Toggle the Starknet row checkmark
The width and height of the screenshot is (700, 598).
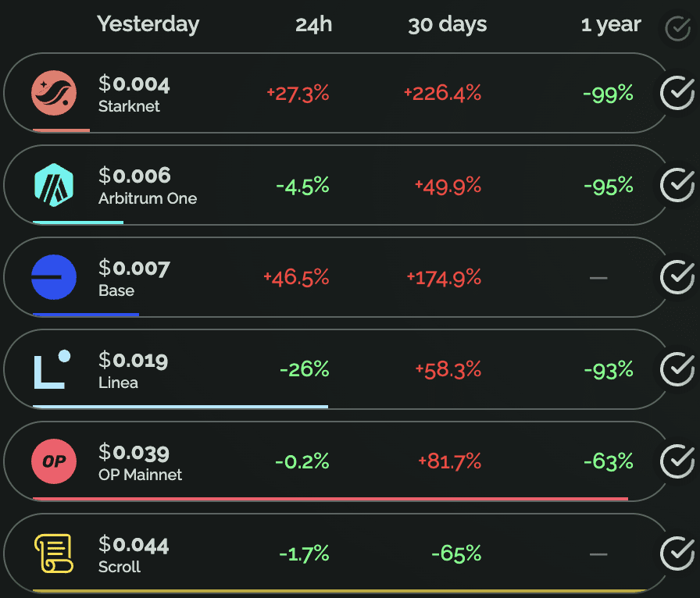(677, 94)
